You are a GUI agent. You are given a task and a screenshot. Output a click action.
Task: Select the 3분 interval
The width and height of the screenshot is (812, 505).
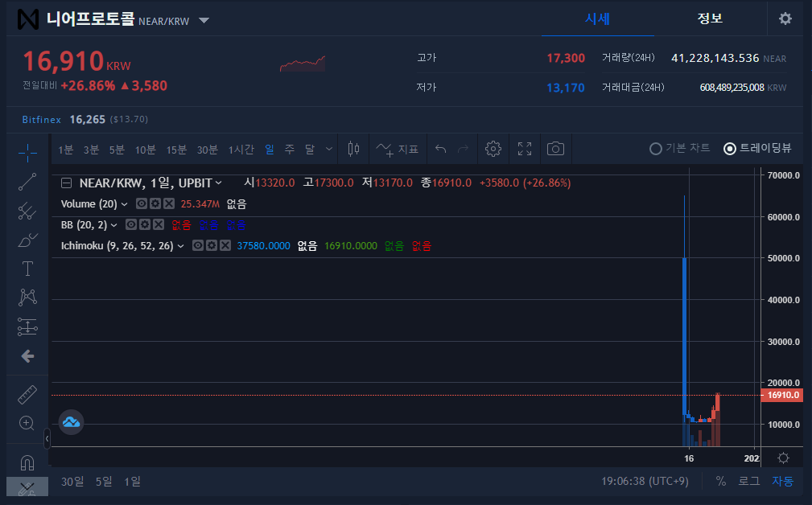coord(91,150)
